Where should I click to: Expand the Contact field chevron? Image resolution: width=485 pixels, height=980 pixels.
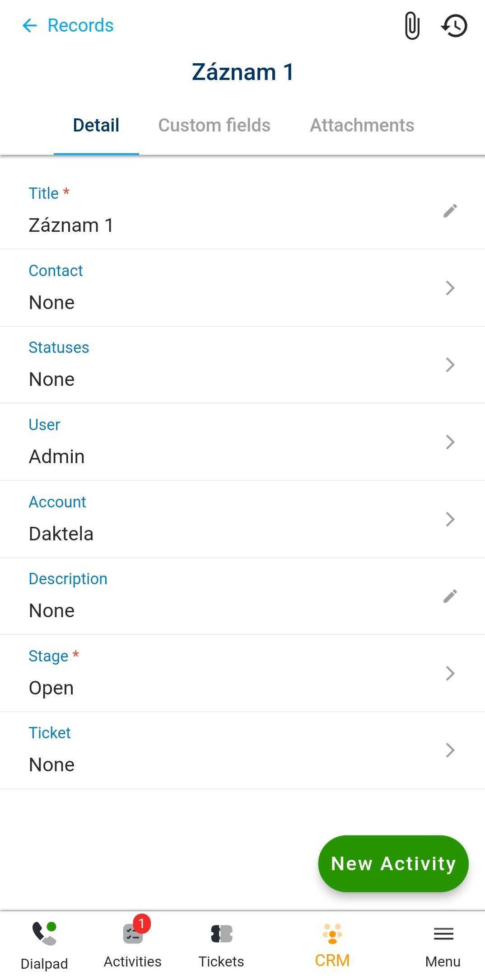(450, 288)
